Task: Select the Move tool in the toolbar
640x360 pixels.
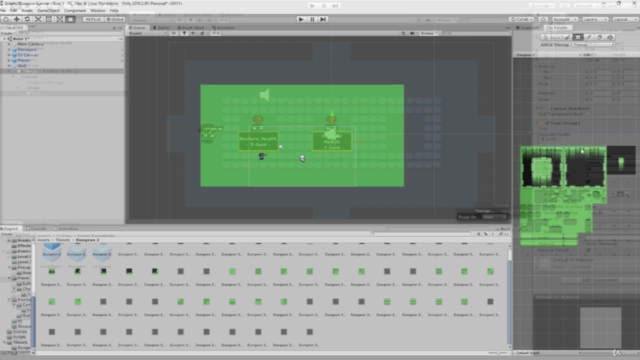Action: coord(17,19)
